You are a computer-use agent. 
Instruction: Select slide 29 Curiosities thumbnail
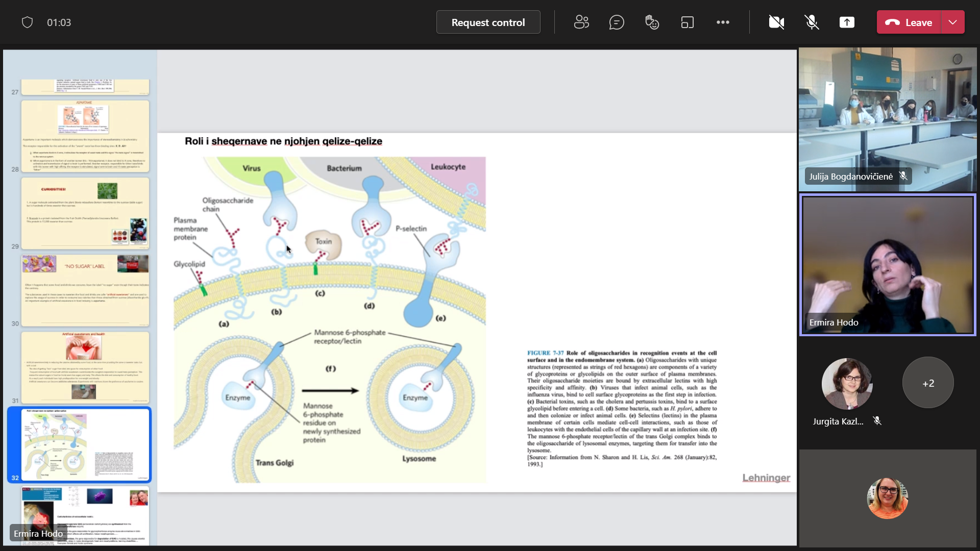(85, 213)
